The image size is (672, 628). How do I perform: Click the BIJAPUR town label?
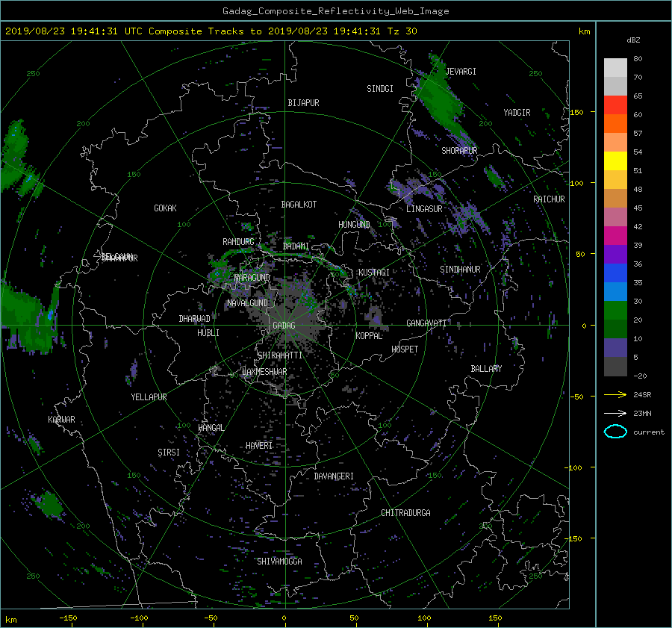coord(303,103)
